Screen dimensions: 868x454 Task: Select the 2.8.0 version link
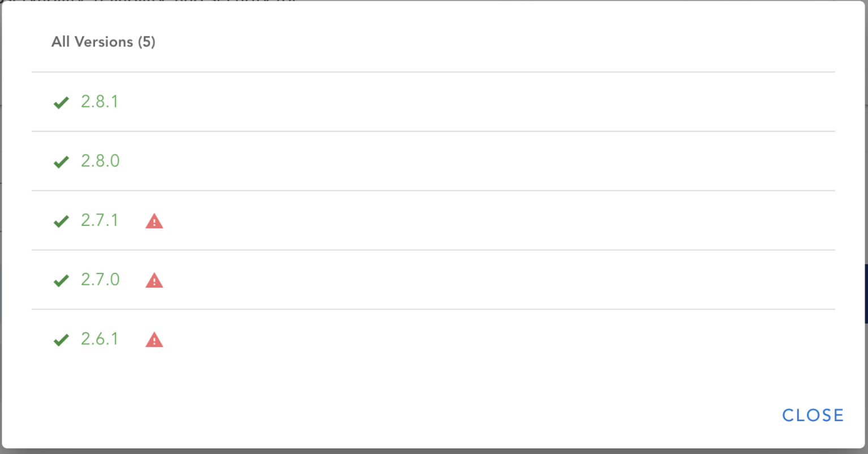click(100, 161)
